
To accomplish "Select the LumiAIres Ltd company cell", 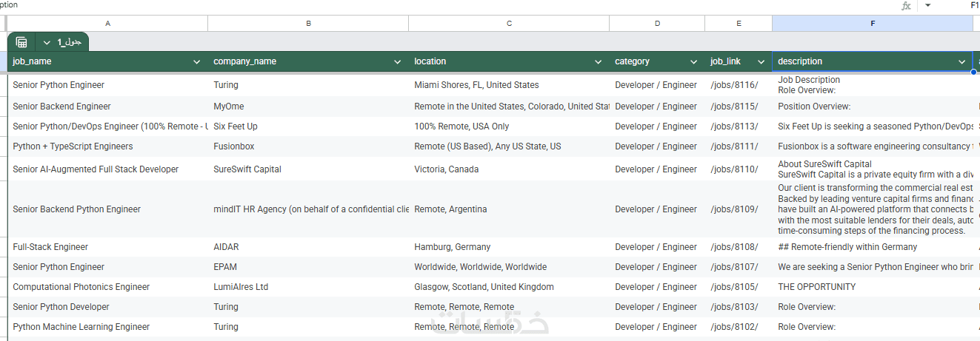I will pos(308,287).
